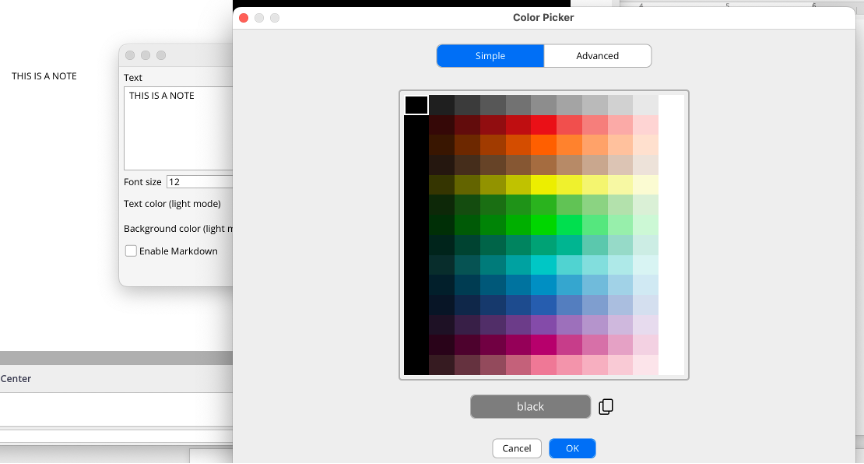The width and height of the screenshot is (864, 464).
Task: Copy the color value with the clipboard icon
Action: point(606,407)
